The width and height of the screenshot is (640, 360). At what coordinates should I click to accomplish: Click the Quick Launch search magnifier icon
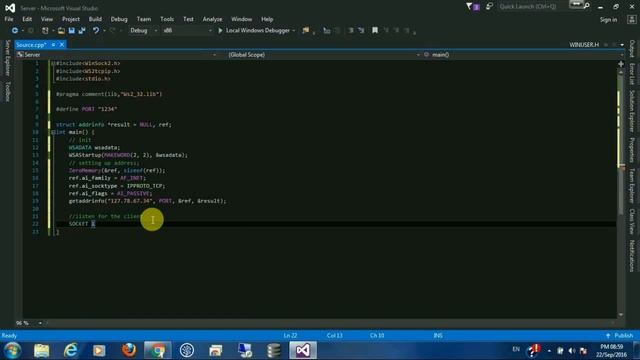(x=587, y=7)
